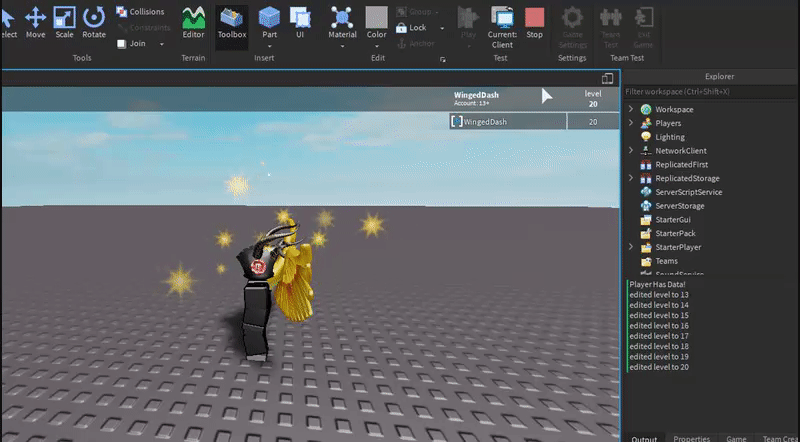This screenshot has height=442, width=800.
Task: Switch to the Properties tab
Action: (691, 438)
